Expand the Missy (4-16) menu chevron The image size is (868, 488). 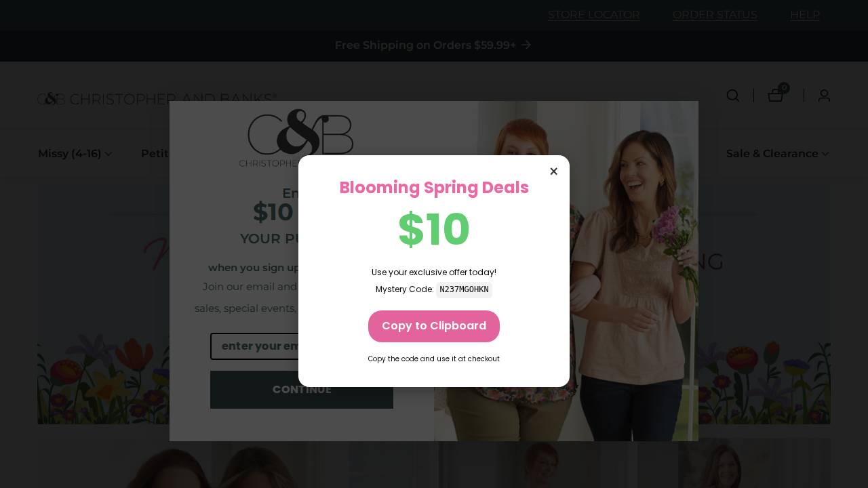108,154
